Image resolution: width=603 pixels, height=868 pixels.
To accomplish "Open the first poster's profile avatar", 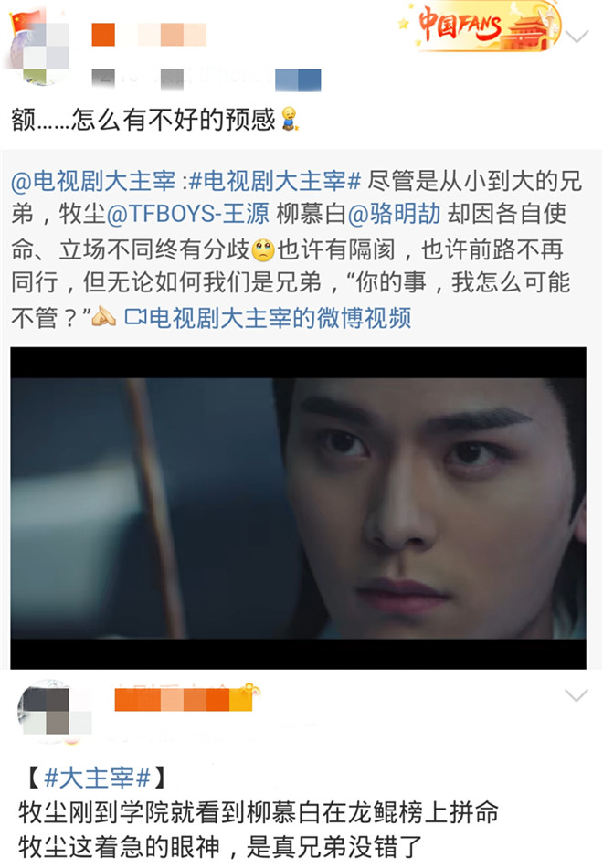I will click(x=38, y=47).
